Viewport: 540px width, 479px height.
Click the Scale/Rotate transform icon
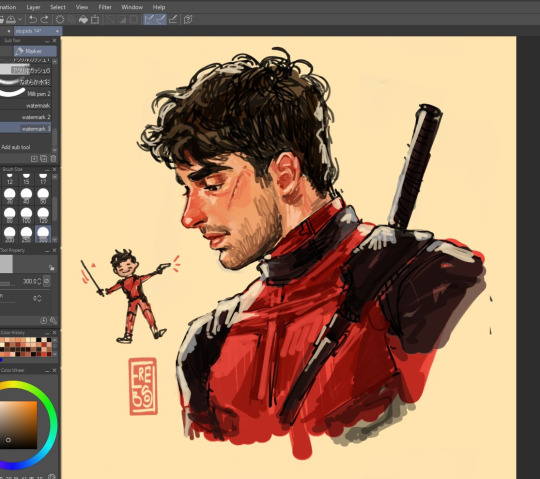tap(95, 20)
